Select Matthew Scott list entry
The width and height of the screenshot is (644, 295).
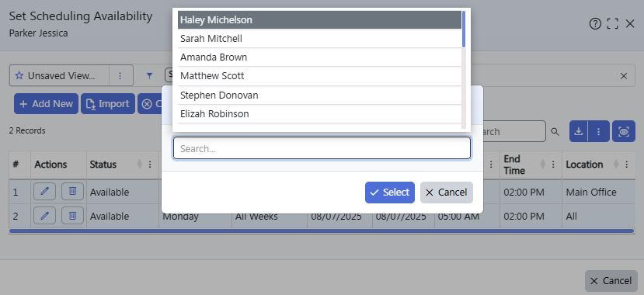click(x=319, y=76)
